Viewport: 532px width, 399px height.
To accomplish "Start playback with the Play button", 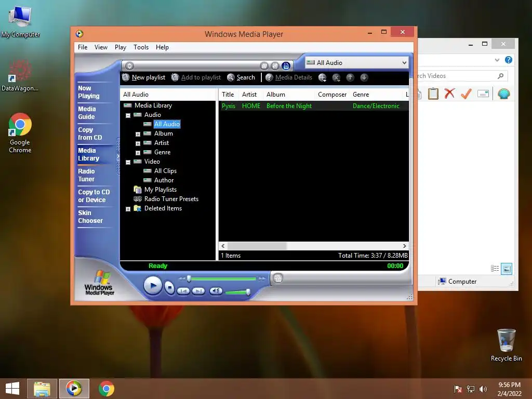I will (152, 286).
